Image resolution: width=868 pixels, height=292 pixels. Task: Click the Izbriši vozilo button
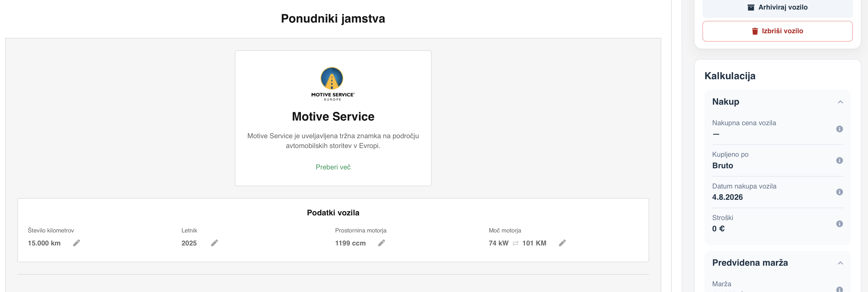click(777, 31)
